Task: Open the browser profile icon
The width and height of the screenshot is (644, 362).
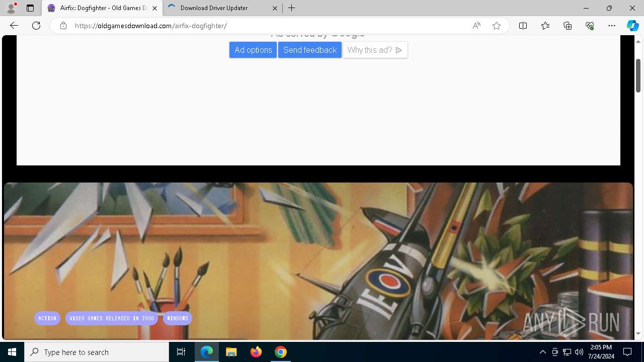Action: (x=11, y=8)
